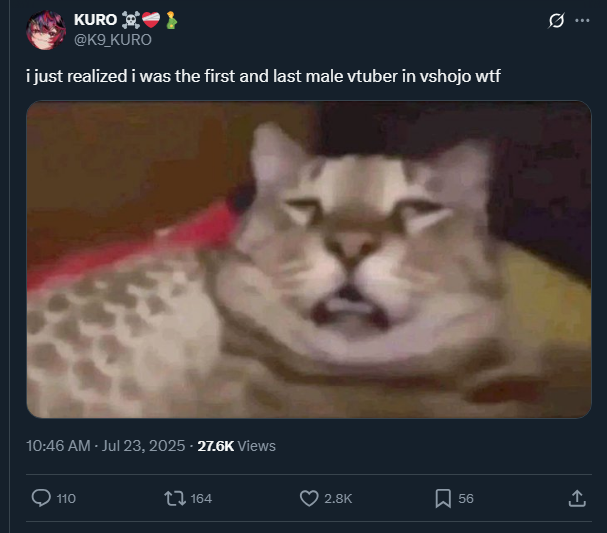Open the three-dot more options menu

point(582,21)
